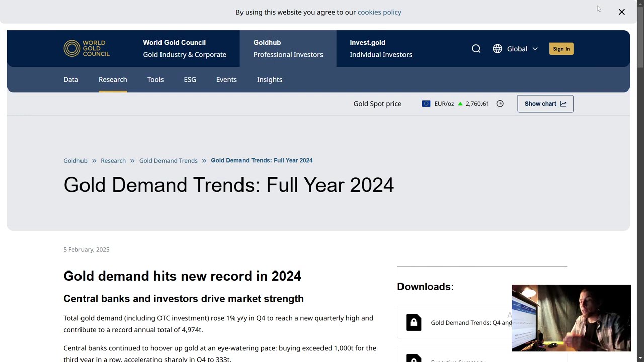The height and width of the screenshot is (362, 644).
Task: Open the Data menu
Action: coord(71,79)
